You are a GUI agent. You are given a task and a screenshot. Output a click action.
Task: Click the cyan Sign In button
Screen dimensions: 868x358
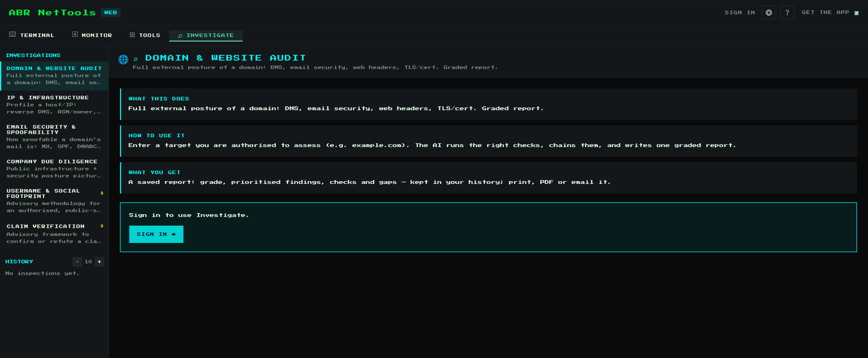[156, 234]
